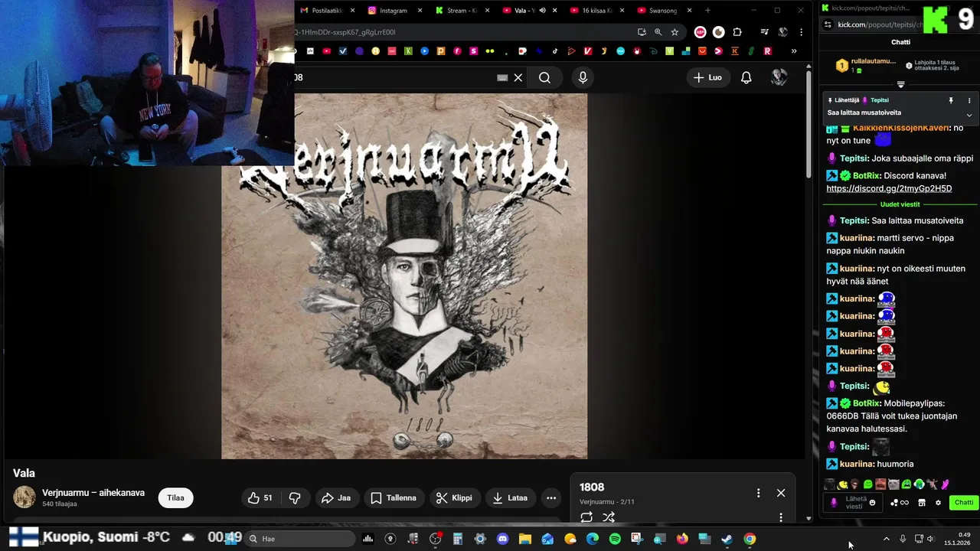Show hidden bookmarks with the chevrons

[x=793, y=51]
